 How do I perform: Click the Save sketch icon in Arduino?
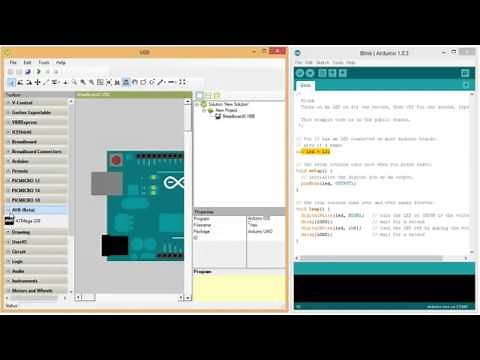click(343, 73)
